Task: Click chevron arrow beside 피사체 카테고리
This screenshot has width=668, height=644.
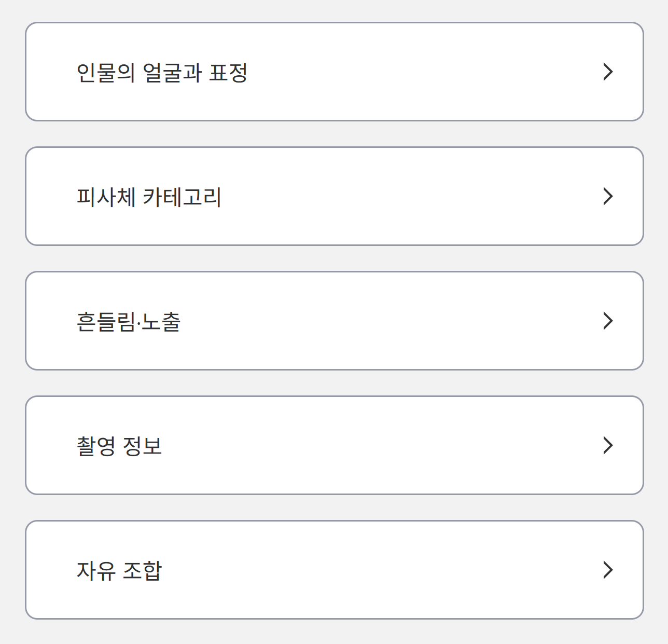Action: [608, 196]
